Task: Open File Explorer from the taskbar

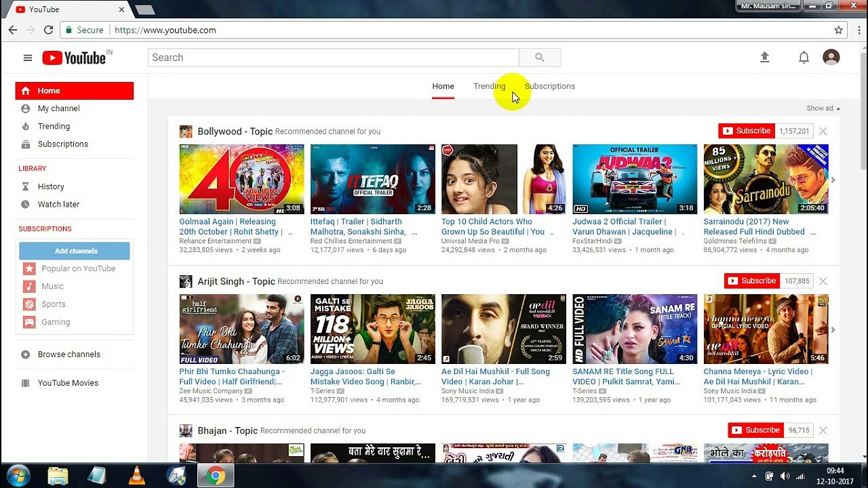Action: click(x=58, y=476)
